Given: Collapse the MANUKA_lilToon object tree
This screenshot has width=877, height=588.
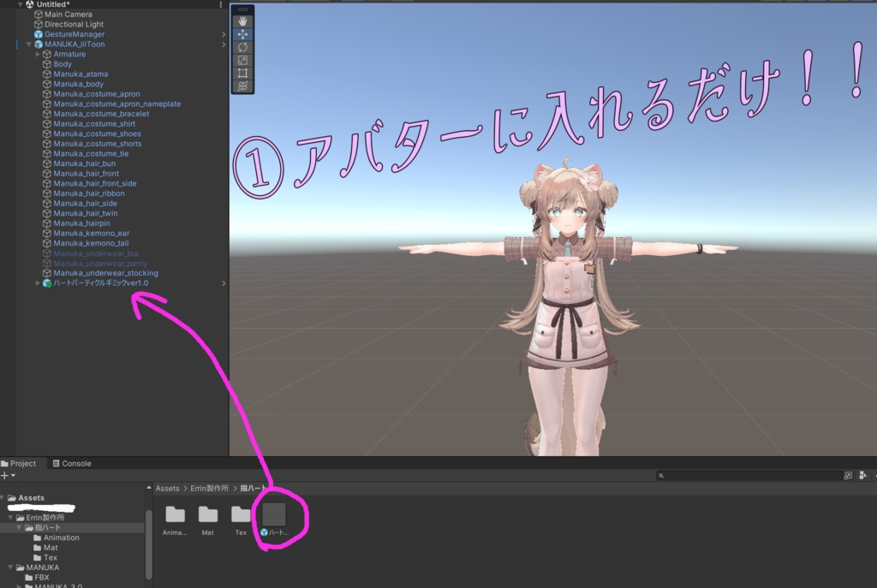Looking at the screenshot, I should pyautogui.click(x=29, y=45).
